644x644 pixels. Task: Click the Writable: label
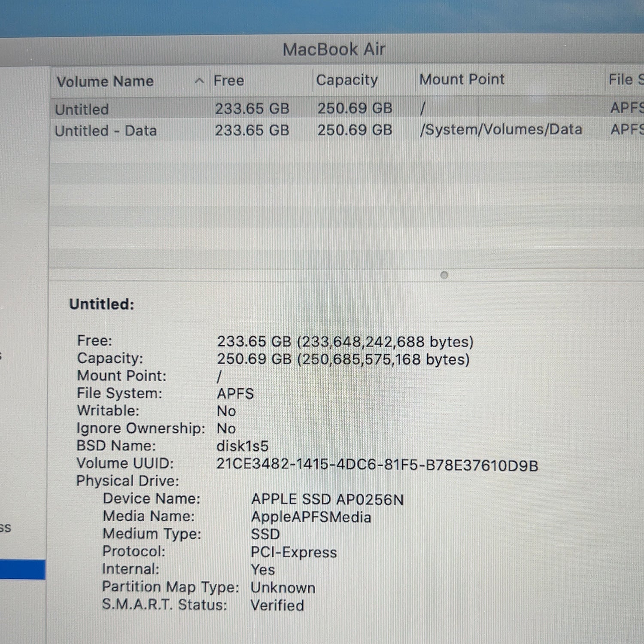pos(108,410)
